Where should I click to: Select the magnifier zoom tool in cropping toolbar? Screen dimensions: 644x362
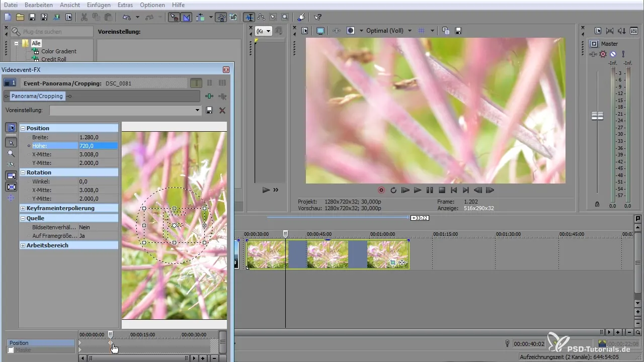pos(11,153)
